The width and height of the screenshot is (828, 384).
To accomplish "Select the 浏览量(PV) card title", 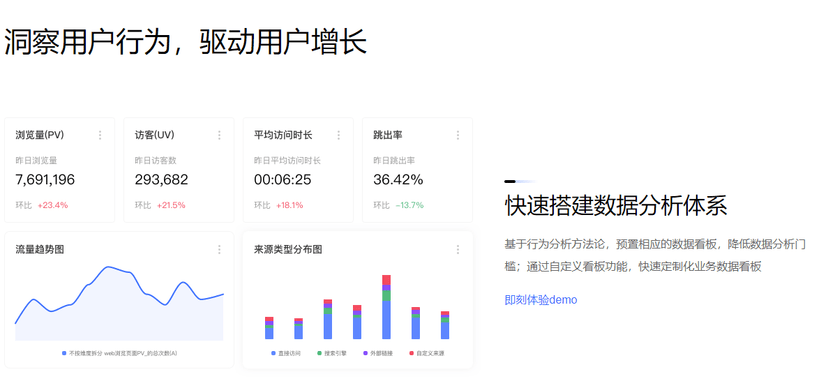I will pyautogui.click(x=40, y=135).
